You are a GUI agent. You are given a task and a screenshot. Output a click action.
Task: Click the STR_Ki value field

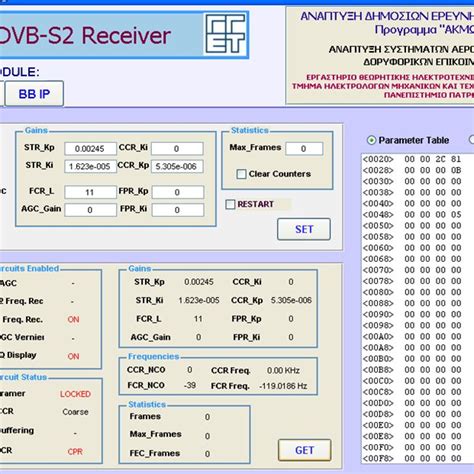point(90,166)
